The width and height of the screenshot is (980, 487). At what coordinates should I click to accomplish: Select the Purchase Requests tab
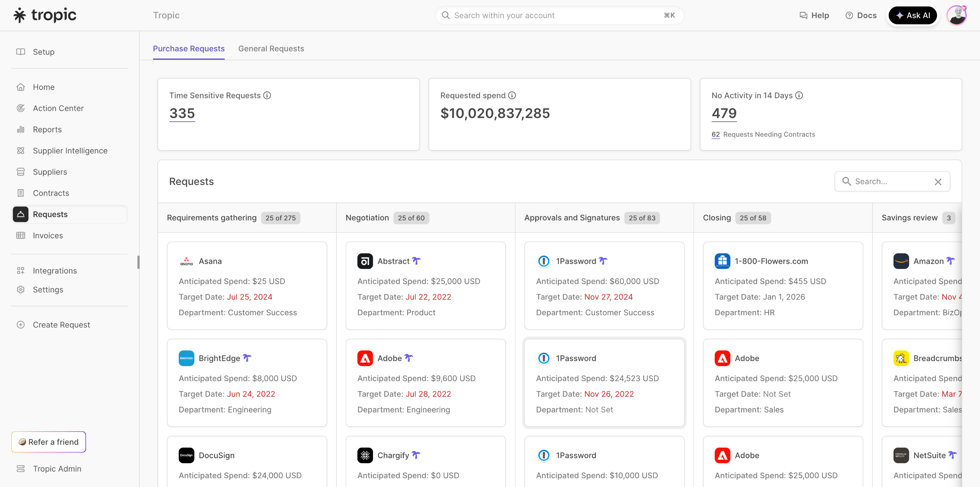coord(189,49)
